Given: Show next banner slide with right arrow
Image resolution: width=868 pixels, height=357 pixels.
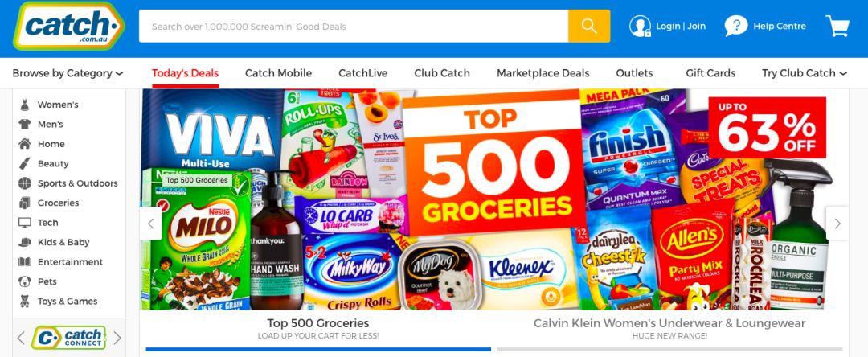Looking at the screenshot, I should point(837,223).
